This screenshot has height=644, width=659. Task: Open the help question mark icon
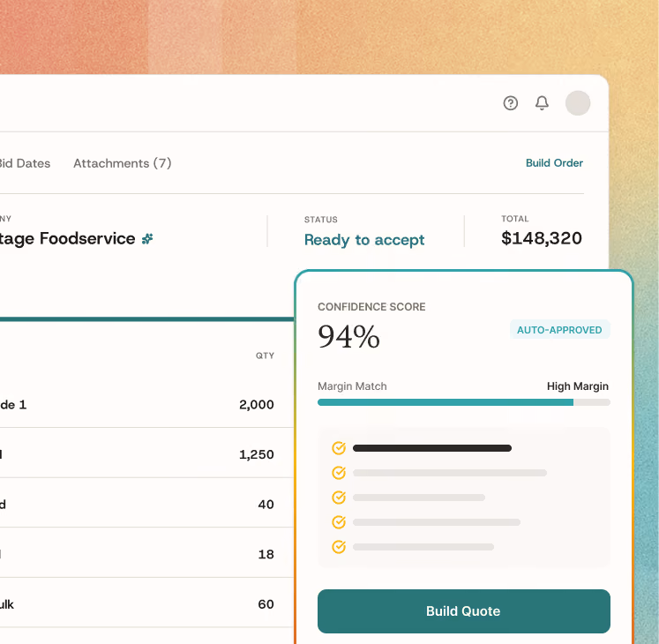(x=510, y=103)
